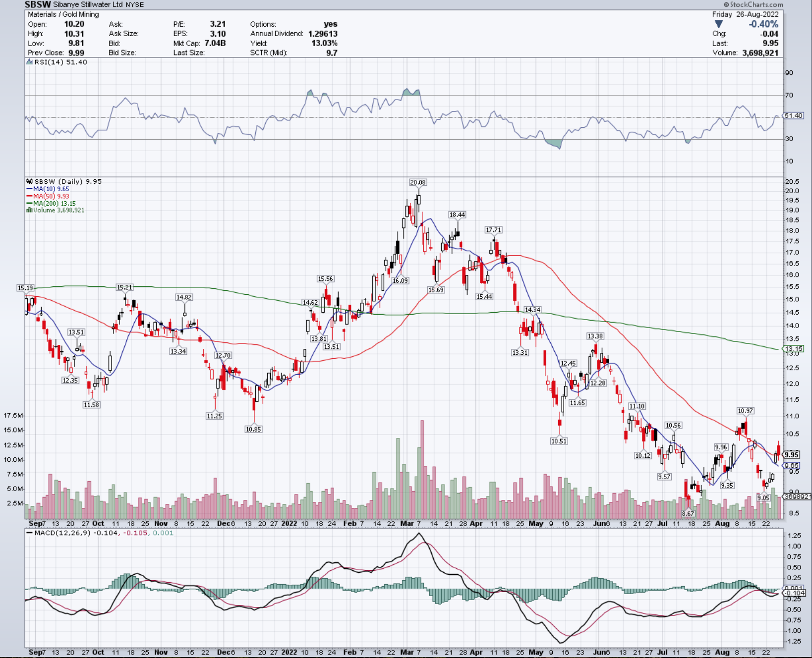Click the 18.44 high price label
This screenshot has width=812, height=658.
pyautogui.click(x=457, y=215)
